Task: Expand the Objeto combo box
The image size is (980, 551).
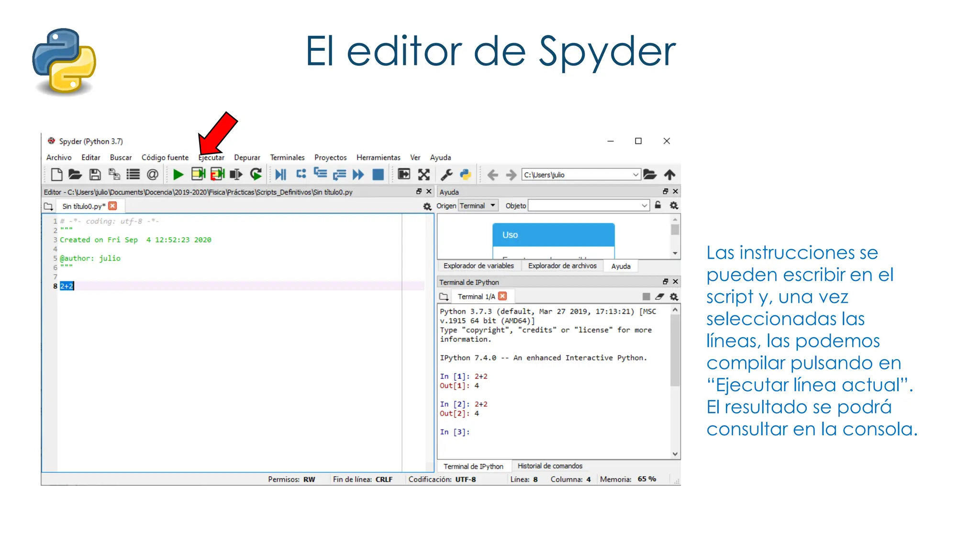Action: point(644,206)
